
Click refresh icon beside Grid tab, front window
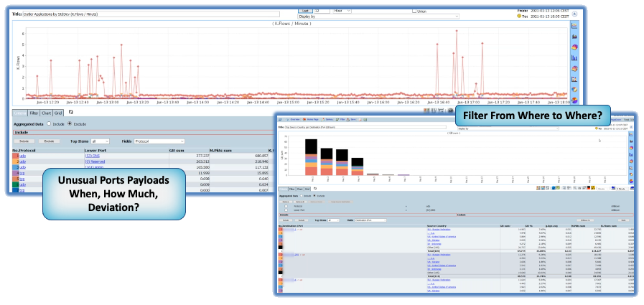click(x=315, y=189)
